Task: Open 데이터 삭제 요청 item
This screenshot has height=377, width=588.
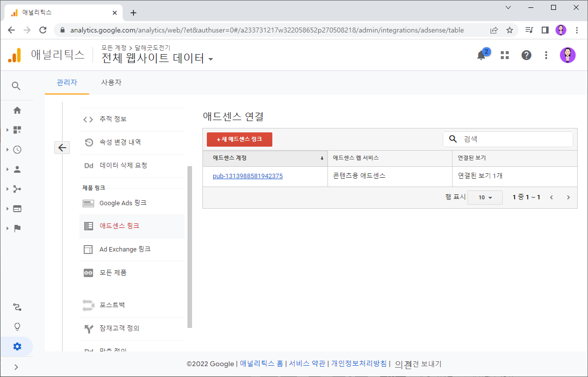Action: [x=132, y=166]
